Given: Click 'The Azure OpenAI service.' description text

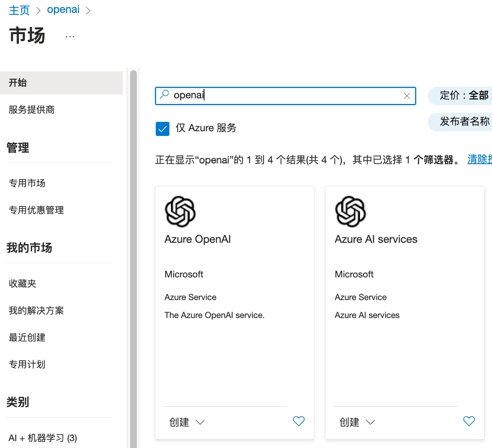Looking at the screenshot, I should [214, 315].
